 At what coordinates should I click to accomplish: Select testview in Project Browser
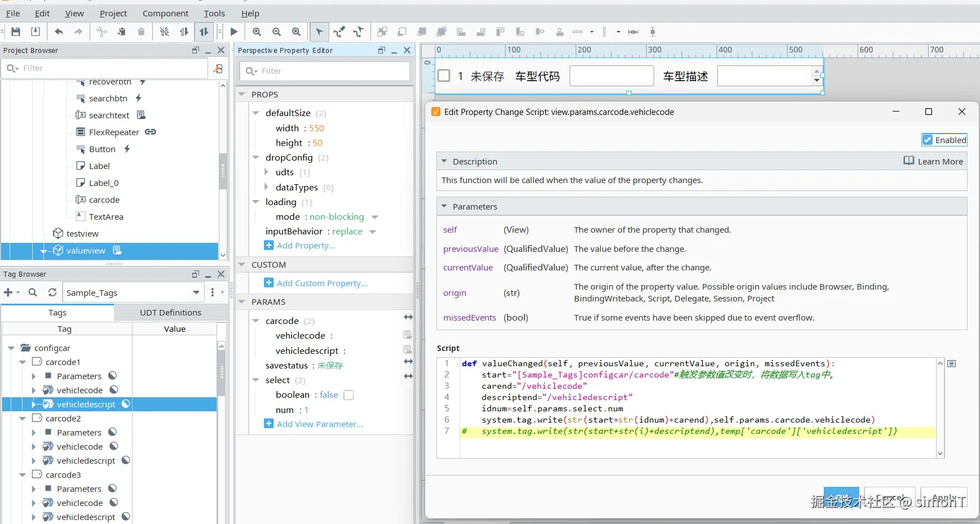[82, 233]
